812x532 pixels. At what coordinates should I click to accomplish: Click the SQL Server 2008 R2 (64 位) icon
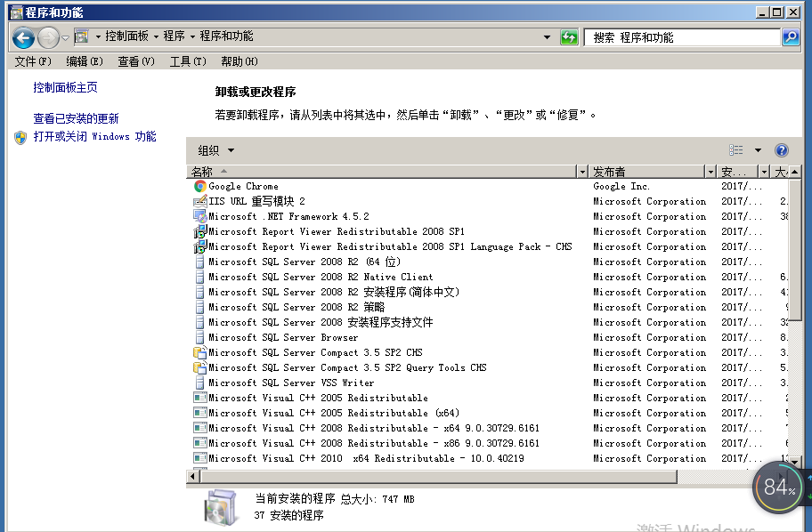pos(200,262)
